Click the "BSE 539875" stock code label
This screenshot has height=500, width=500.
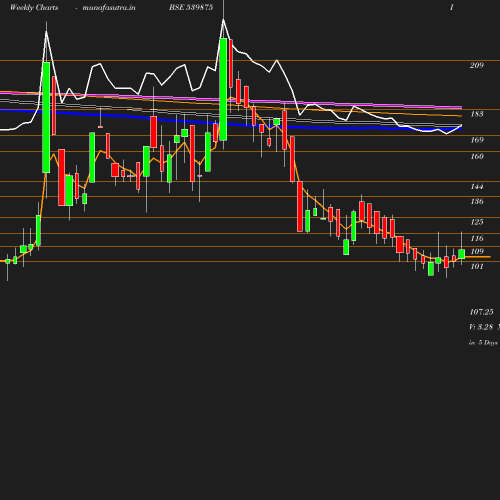191,7
